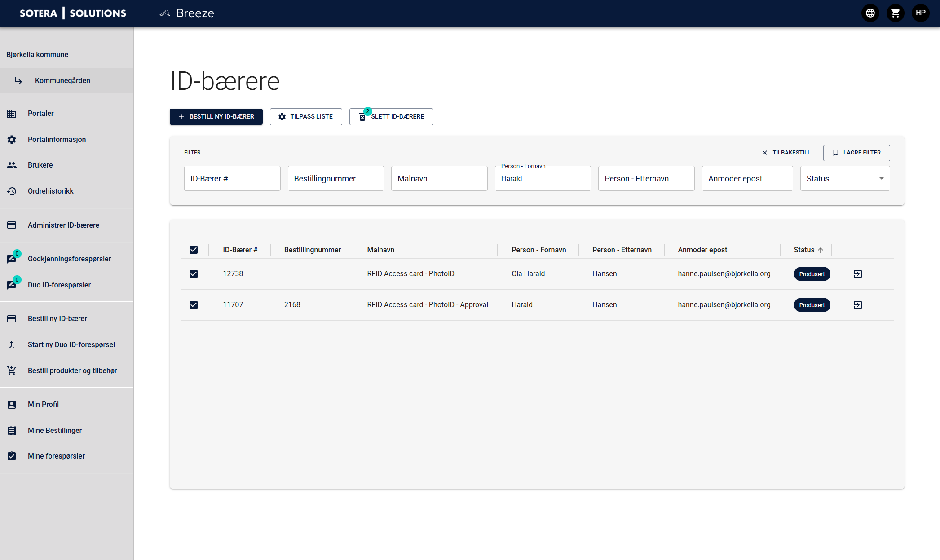Open details icon for ID-bærer 11707
Image resolution: width=940 pixels, height=560 pixels.
[x=857, y=305]
